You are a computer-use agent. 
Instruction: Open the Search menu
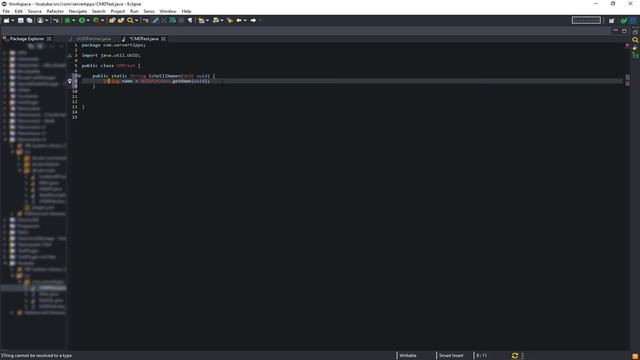click(99, 11)
